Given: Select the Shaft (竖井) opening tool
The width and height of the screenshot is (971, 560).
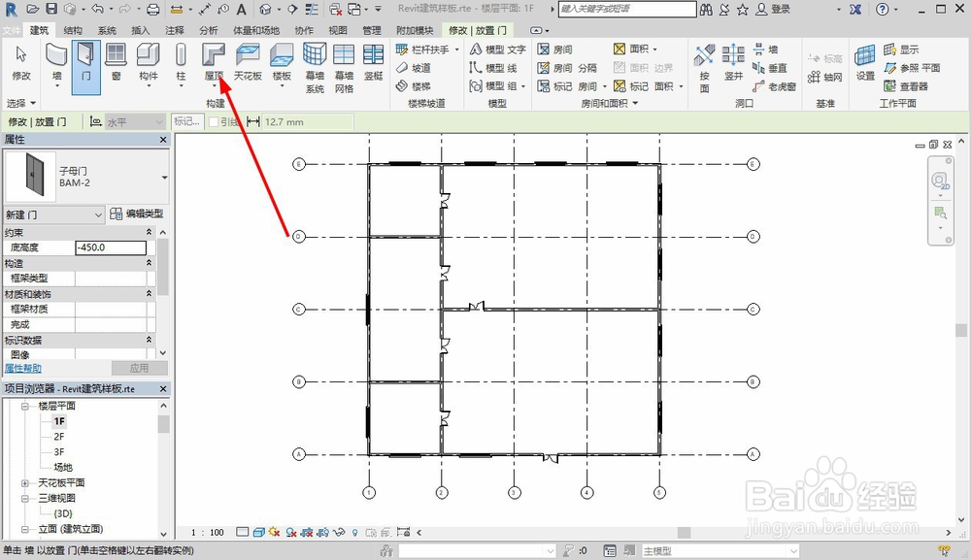Looking at the screenshot, I should coord(733,63).
